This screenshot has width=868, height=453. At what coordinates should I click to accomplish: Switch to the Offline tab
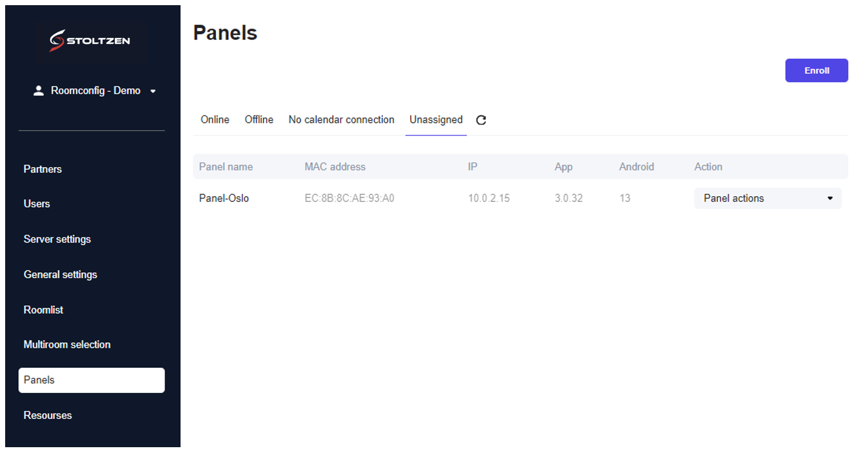coord(259,120)
